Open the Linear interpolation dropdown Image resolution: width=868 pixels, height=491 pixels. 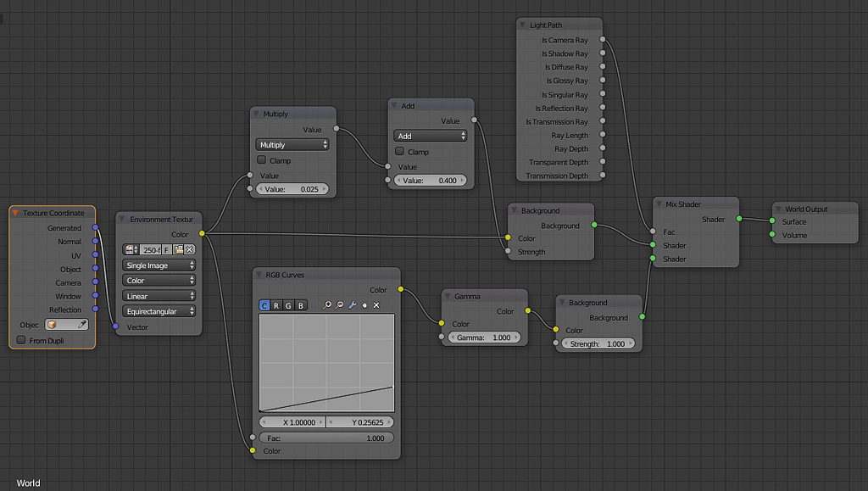pyautogui.click(x=159, y=296)
